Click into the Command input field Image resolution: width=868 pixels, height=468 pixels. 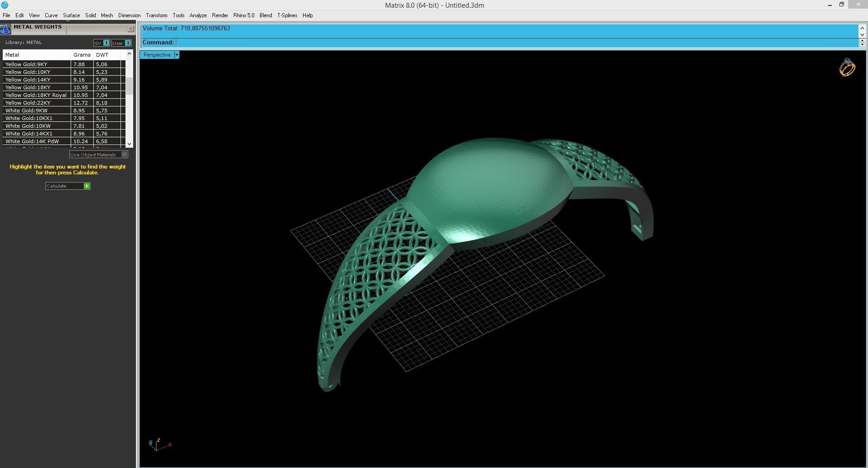click(516, 43)
